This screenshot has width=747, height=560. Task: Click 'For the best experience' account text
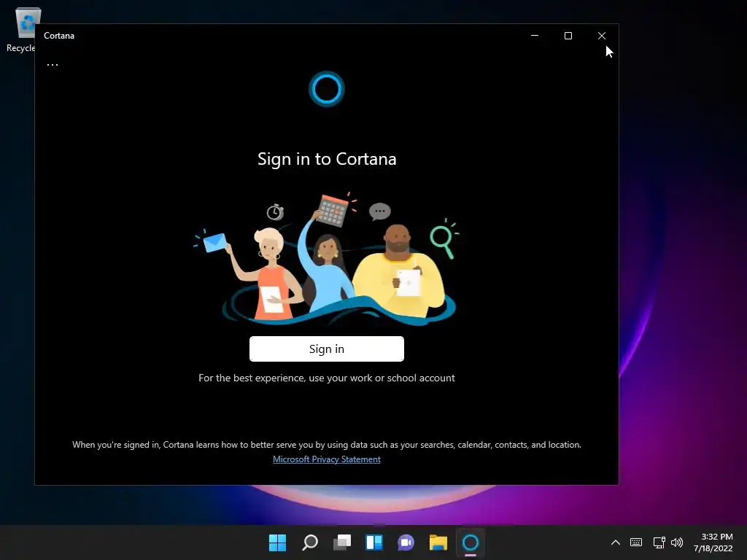(327, 378)
